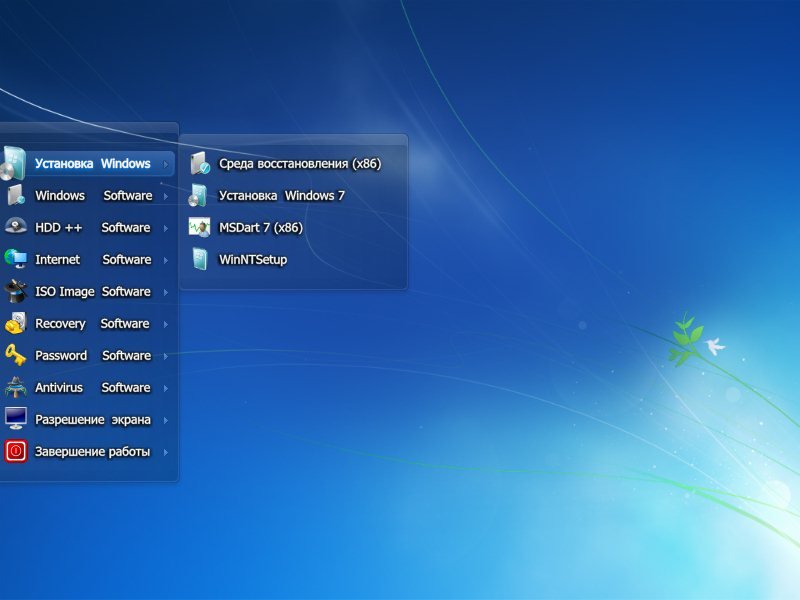Image resolution: width=800 pixels, height=600 pixels.
Task: Click the Password key icon
Action: pos(16,355)
